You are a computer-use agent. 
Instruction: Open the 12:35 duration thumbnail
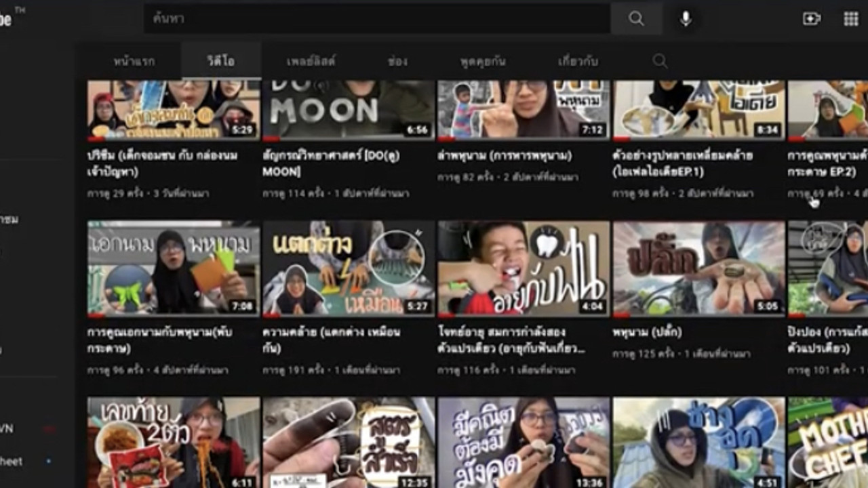click(349, 443)
